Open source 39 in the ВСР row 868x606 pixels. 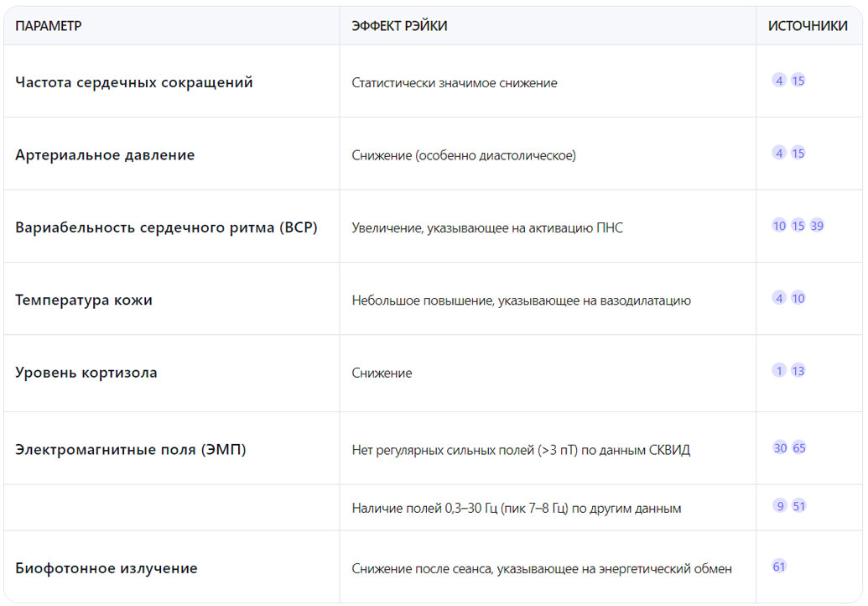(x=817, y=226)
